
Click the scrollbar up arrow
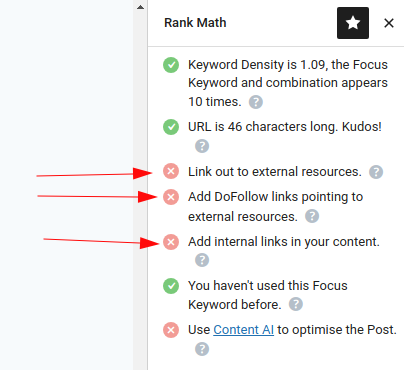click(140, 7)
